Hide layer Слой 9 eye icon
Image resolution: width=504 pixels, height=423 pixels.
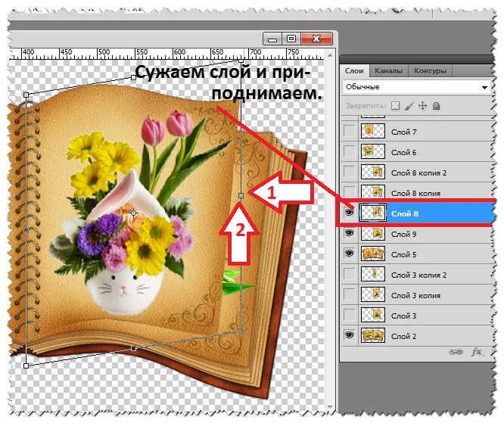pyautogui.click(x=349, y=233)
